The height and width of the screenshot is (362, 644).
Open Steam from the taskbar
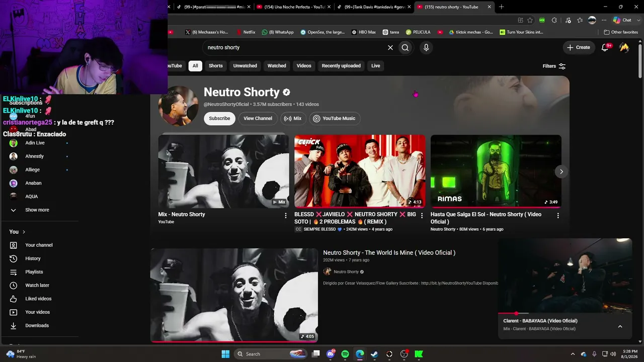374,354
